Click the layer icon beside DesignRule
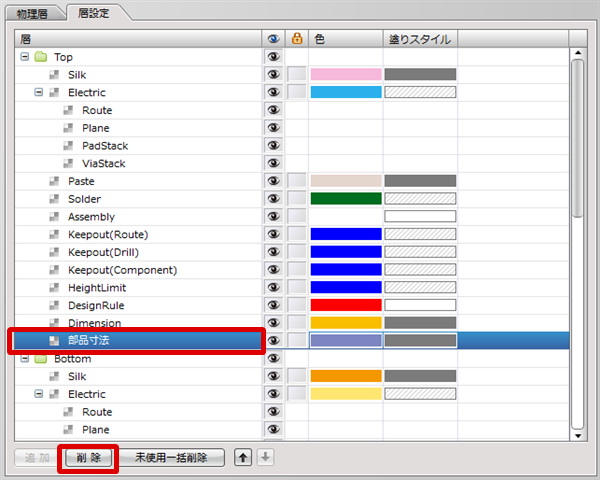The image size is (600, 480). pos(55,305)
